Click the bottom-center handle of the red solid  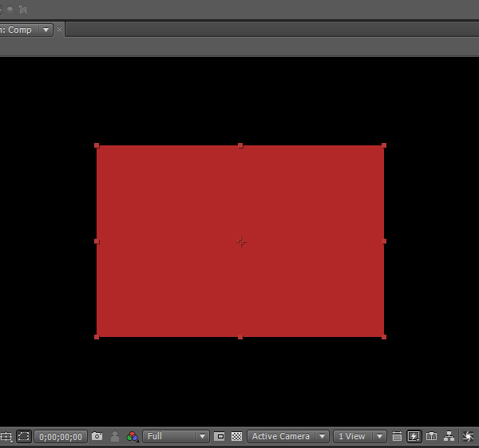240,337
